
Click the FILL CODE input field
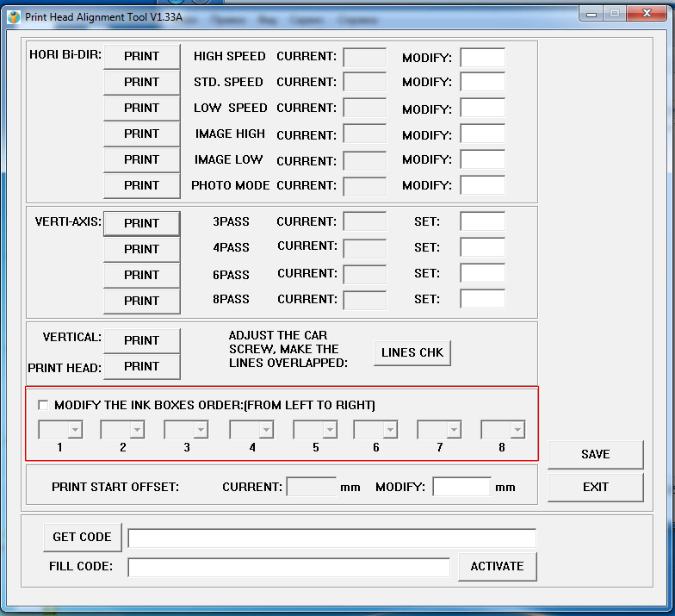[289, 567]
